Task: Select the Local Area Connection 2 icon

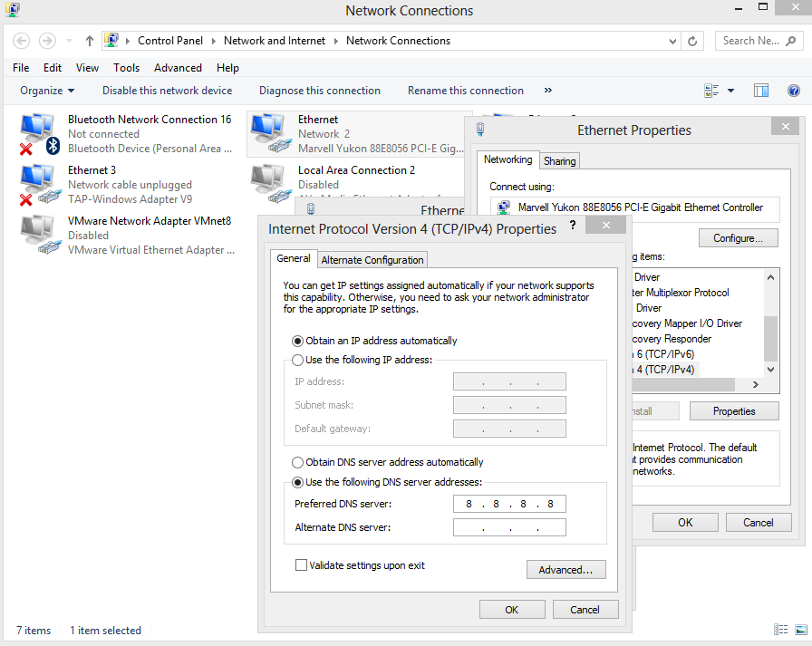Action: (x=270, y=184)
